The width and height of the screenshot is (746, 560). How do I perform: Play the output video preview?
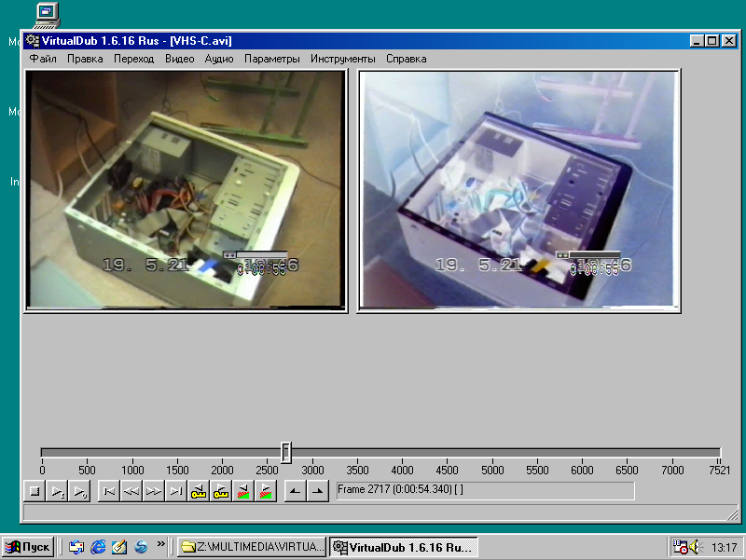(x=80, y=491)
